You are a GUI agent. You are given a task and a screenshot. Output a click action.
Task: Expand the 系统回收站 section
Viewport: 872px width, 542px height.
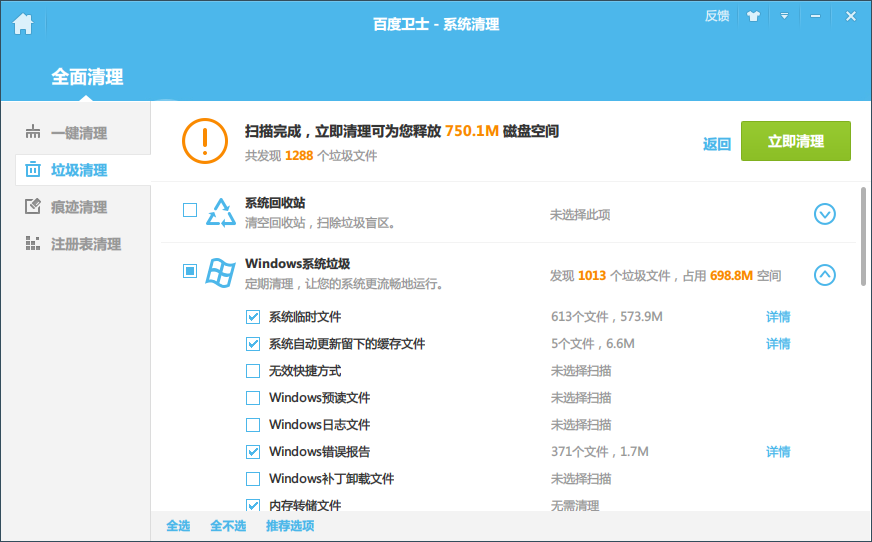coord(825,214)
